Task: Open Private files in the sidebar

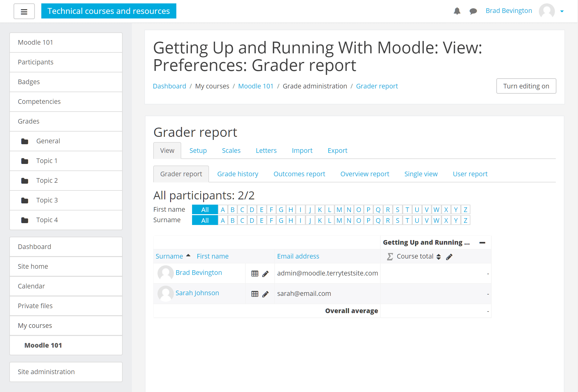Action: point(66,306)
